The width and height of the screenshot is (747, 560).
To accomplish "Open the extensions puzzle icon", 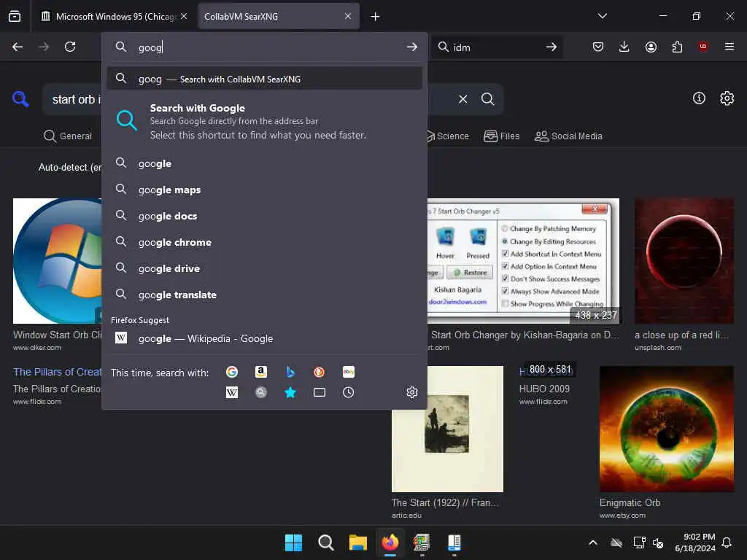I will (677, 47).
